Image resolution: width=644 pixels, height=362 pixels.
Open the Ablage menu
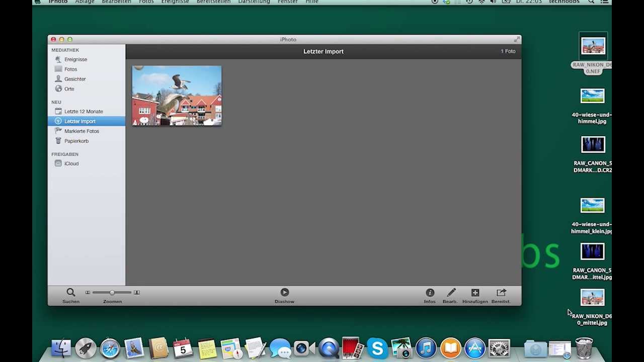point(85,2)
